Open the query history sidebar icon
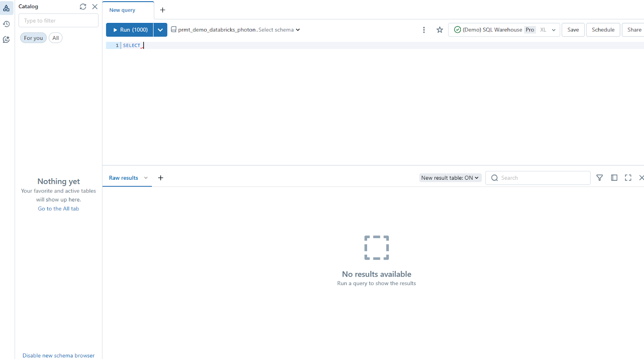Screen dimensions: 644x359 click(6, 24)
